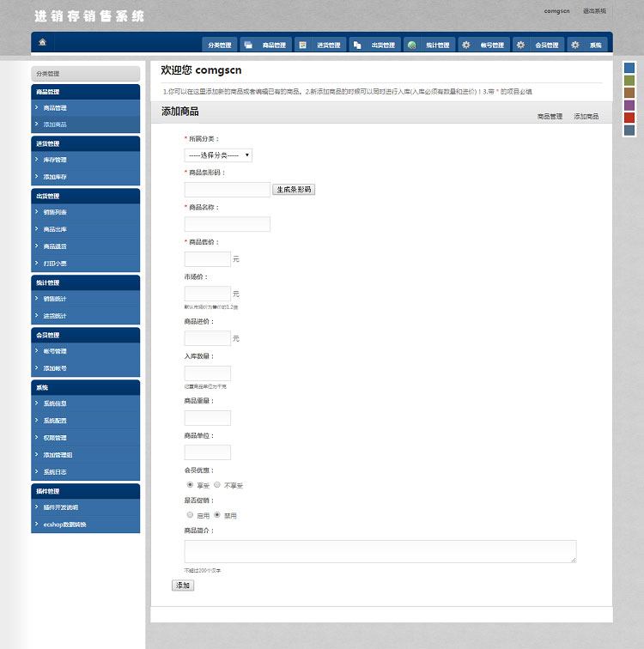This screenshot has height=649, width=644.
Task: Click chevron arrow beside sidebar 帐号管理
Action: tap(36, 351)
